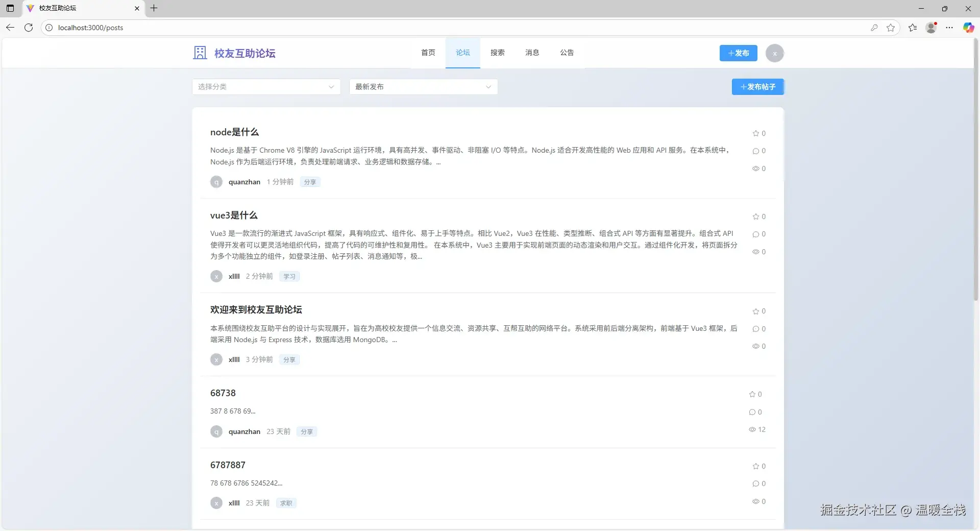The width and height of the screenshot is (980, 531).
Task: Open the 'vue3是什么' post title
Action: [234, 215]
